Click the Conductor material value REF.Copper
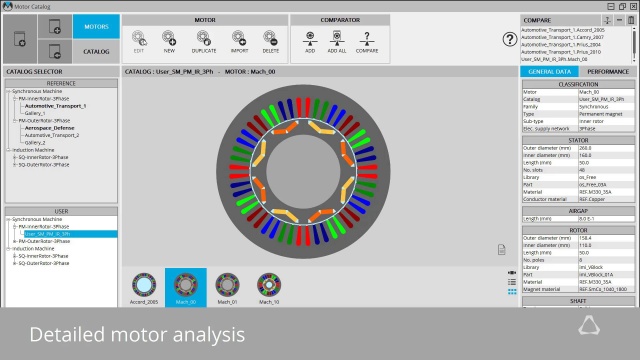 pos(607,200)
